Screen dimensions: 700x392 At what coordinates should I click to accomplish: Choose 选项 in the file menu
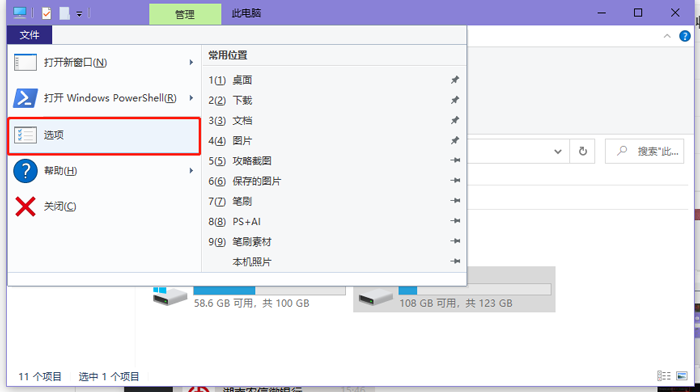(104, 135)
